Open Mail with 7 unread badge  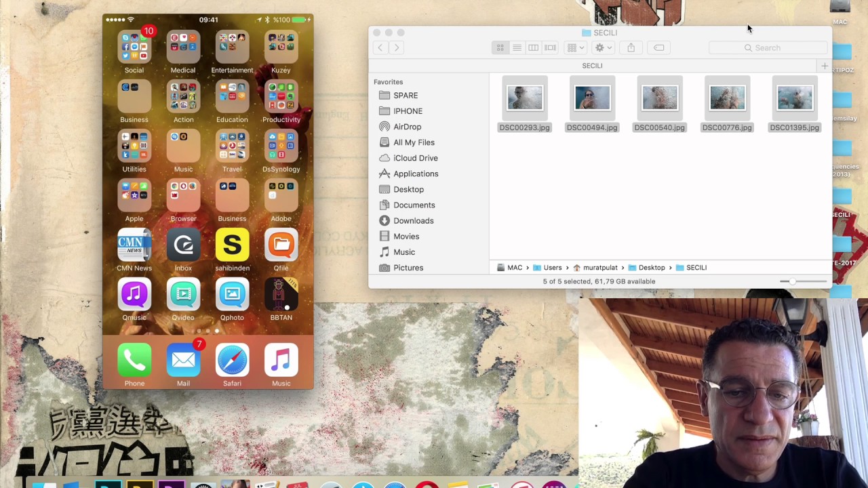click(183, 360)
